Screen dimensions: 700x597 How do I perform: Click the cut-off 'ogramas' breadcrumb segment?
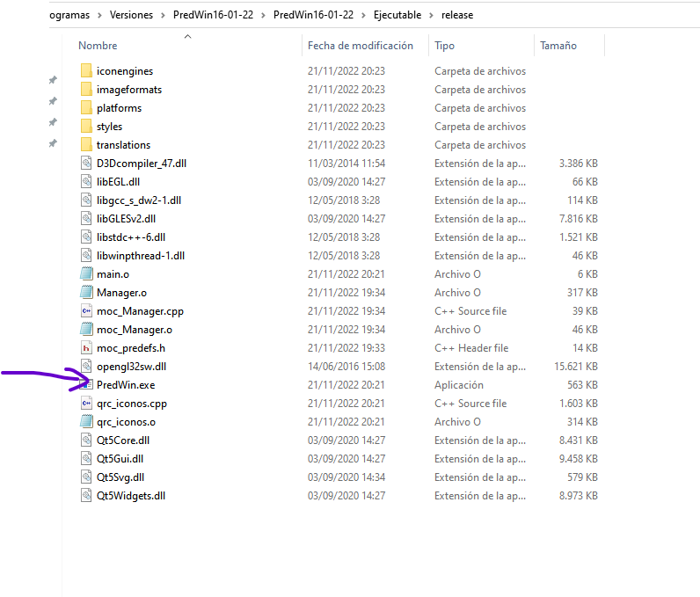69,15
